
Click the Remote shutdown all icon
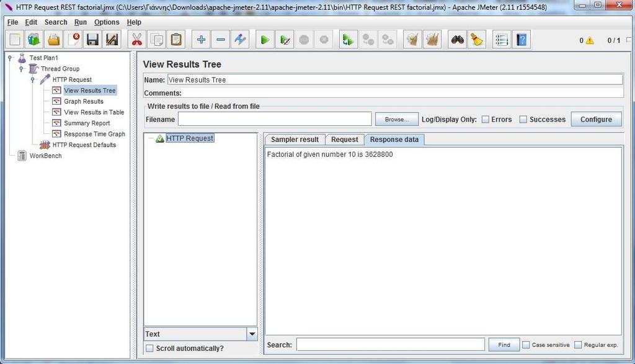tap(388, 40)
